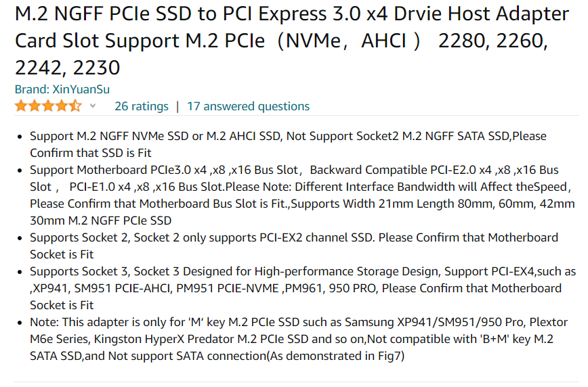Open the 26 ratings link
Screen dimensions: 588x387
coord(142,106)
